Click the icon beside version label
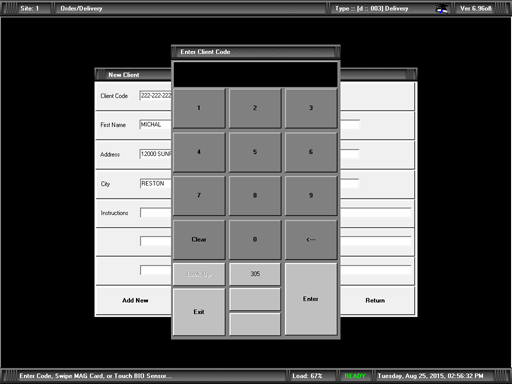This screenshot has width=512, height=384. point(442,9)
